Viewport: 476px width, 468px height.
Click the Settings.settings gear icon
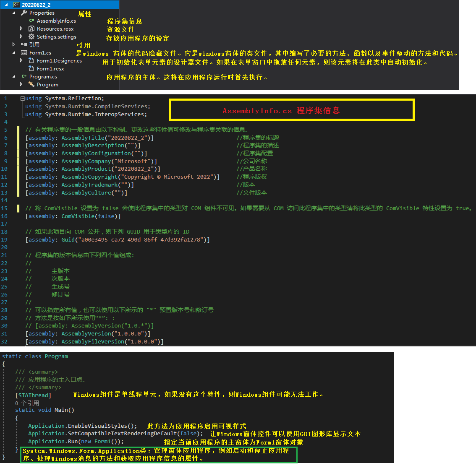point(31,37)
